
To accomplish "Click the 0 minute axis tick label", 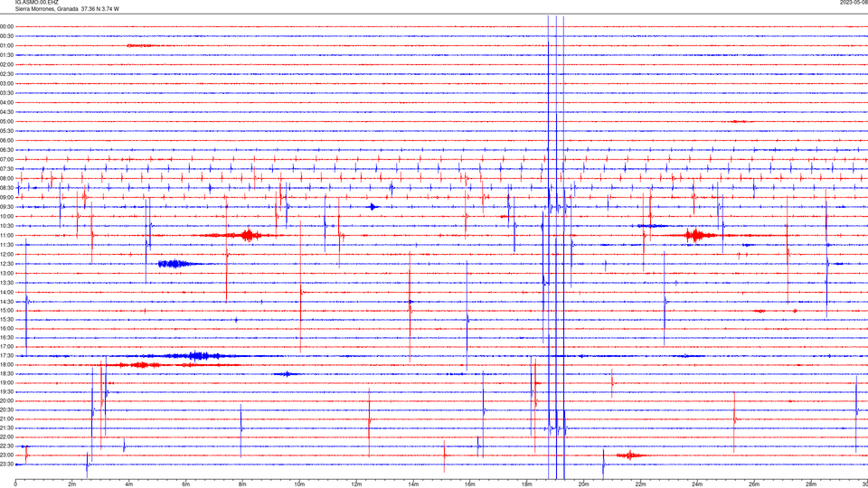I will pyautogui.click(x=15, y=484).
